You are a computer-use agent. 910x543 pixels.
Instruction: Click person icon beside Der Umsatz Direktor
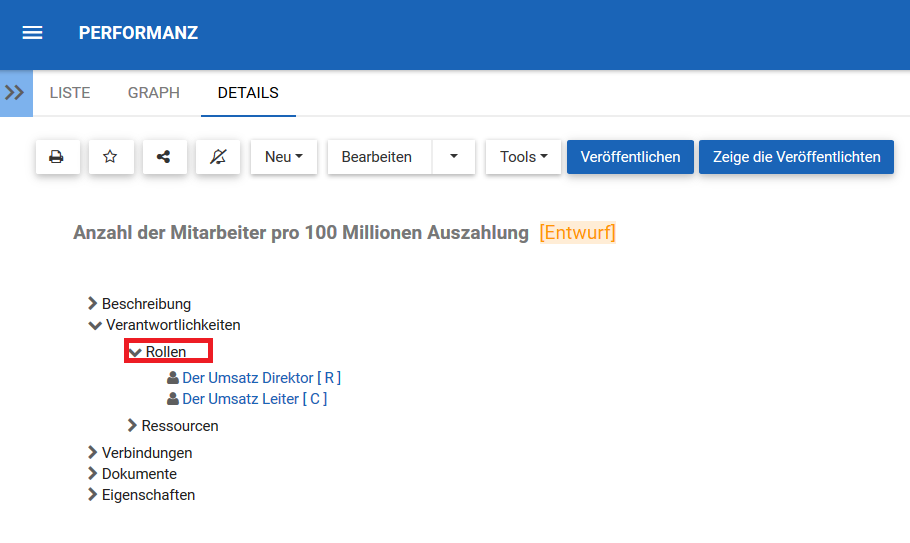pyautogui.click(x=173, y=379)
